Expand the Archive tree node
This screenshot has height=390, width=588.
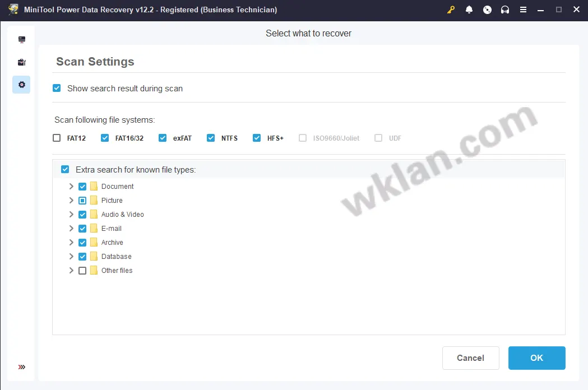coord(71,242)
